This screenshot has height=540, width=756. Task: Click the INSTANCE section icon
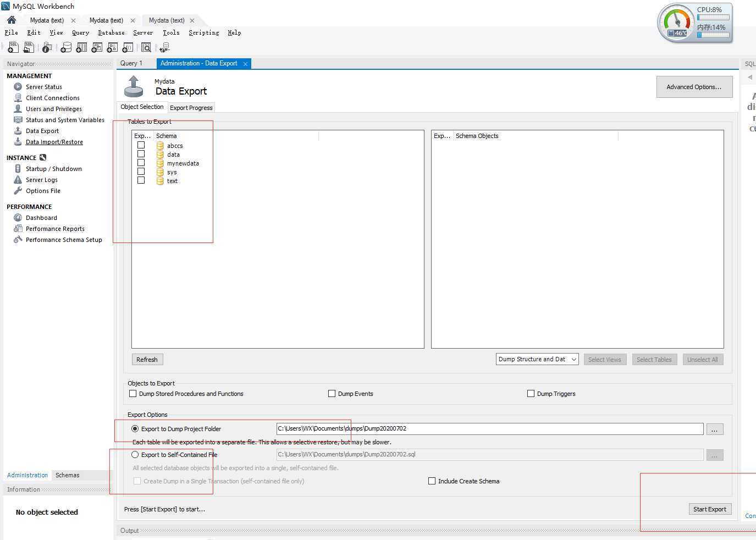point(43,158)
